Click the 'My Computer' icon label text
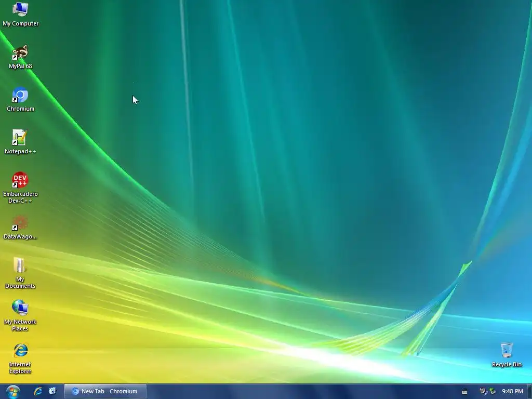 pyautogui.click(x=20, y=23)
